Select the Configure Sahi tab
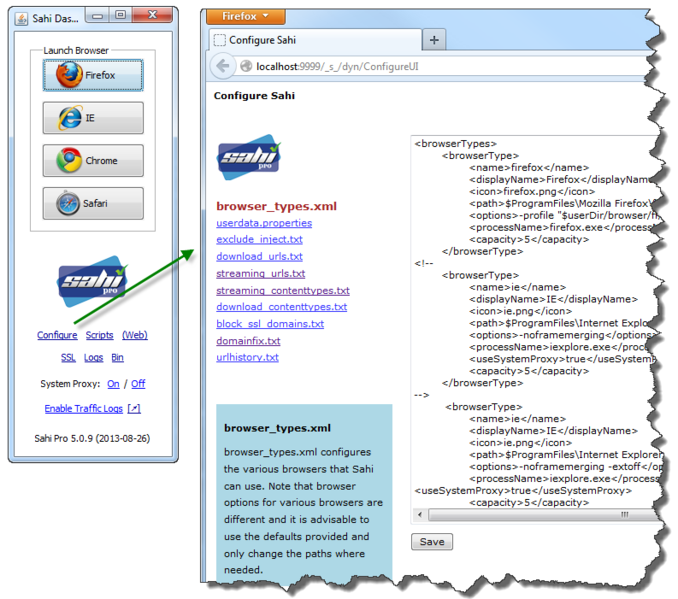Screen dimensions: 678x599 coord(315,40)
